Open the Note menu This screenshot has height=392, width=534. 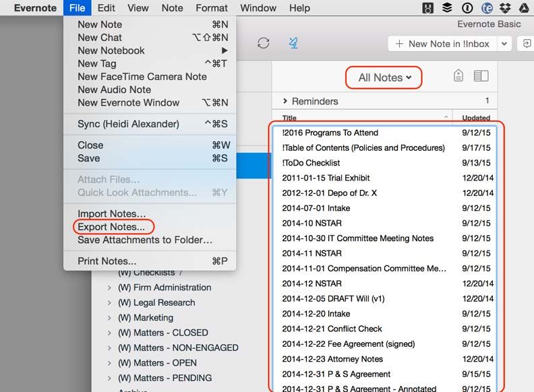coord(172,8)
